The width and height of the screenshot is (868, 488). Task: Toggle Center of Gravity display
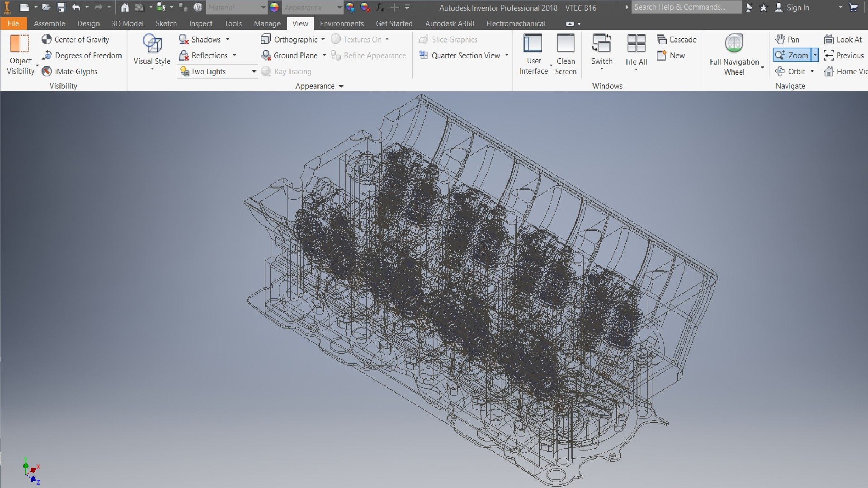click(75, 39)
